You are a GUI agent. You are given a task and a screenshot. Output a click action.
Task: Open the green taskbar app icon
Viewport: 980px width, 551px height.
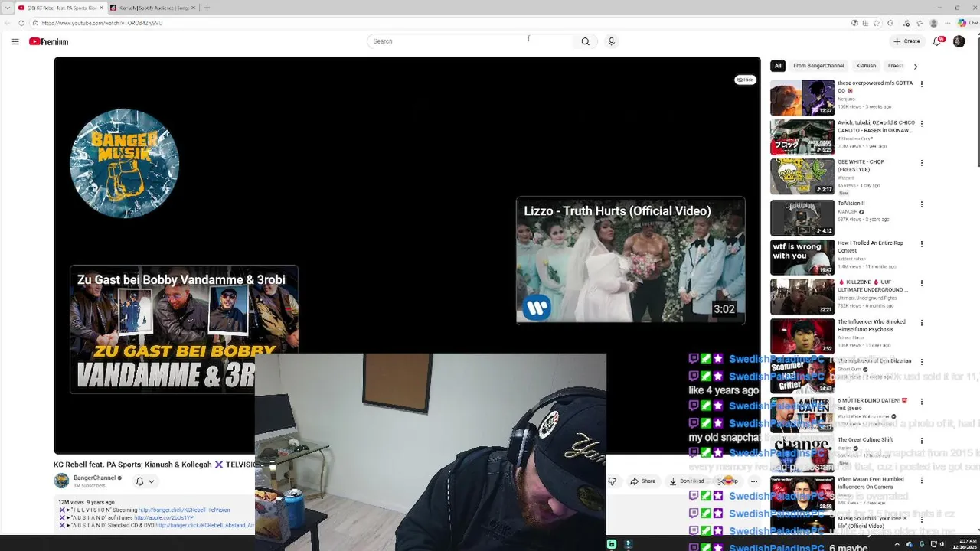(x=612, y=544)
